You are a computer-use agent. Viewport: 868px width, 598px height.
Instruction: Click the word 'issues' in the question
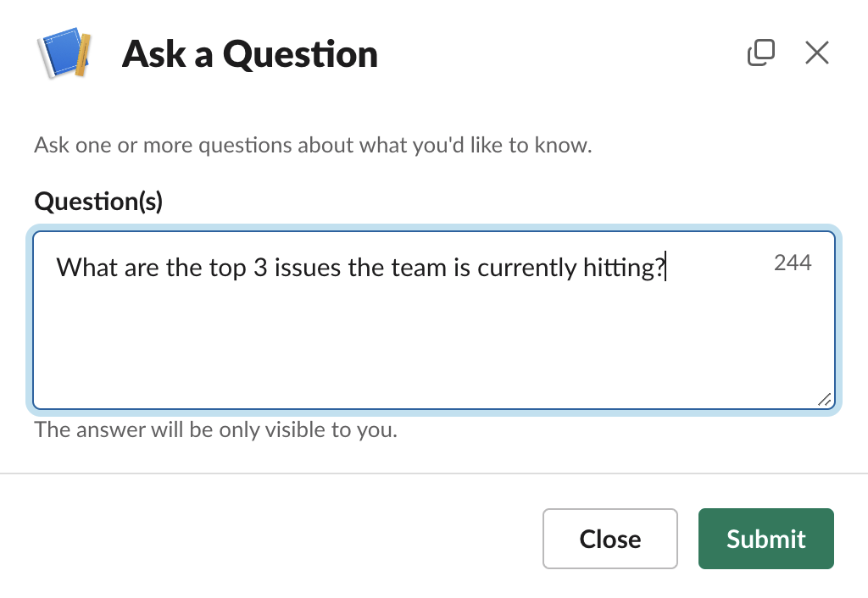(305, 269)
